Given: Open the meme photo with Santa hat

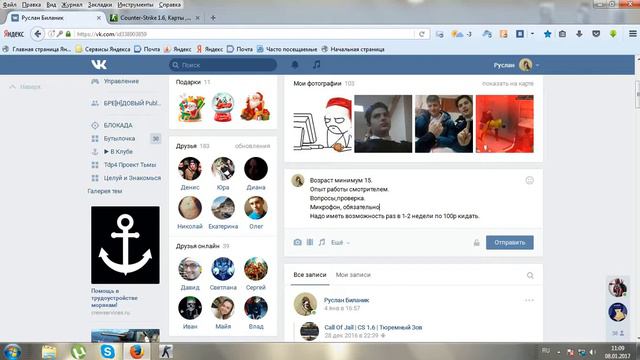Looking at the screenshot, I should tap(322, 124).
